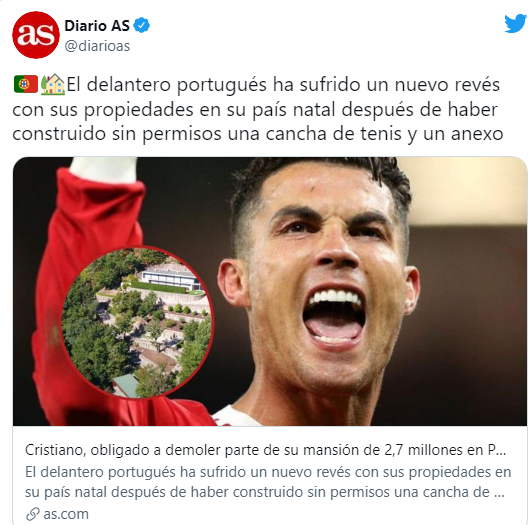Open the headline starting 'Cristiano, obligado a demoler'
The width and height of the screenshot is (528, 525).
pos(265,450)
